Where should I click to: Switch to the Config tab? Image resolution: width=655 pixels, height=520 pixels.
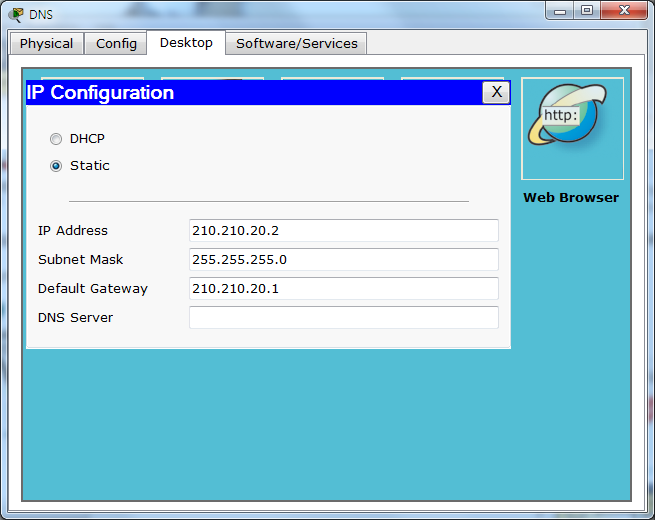tap(116, 43)
